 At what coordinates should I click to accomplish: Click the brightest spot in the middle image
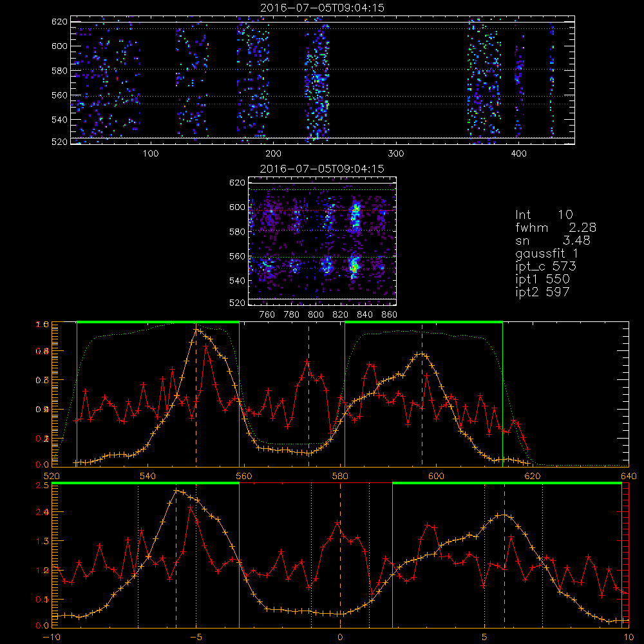[354, 267]
